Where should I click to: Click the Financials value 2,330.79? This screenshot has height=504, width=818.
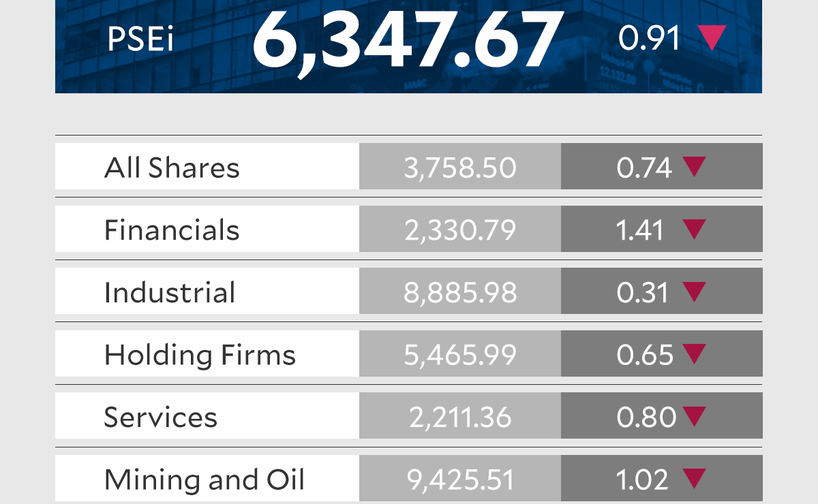pos(460,230)
